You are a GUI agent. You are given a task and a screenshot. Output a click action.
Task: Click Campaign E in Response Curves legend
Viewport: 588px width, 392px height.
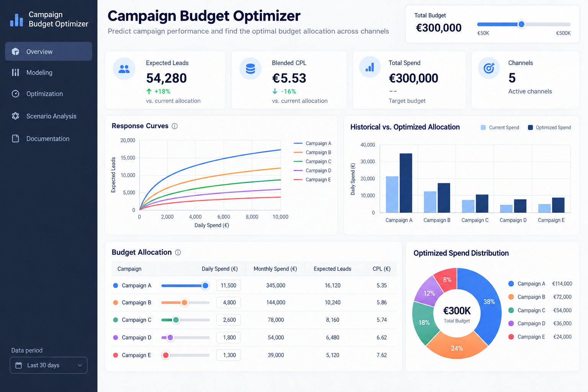point(312,180)
